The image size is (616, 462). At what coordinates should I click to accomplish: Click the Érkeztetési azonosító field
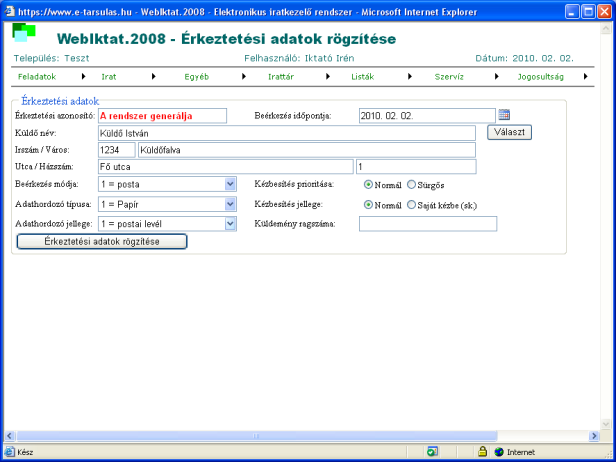[162, 116]
